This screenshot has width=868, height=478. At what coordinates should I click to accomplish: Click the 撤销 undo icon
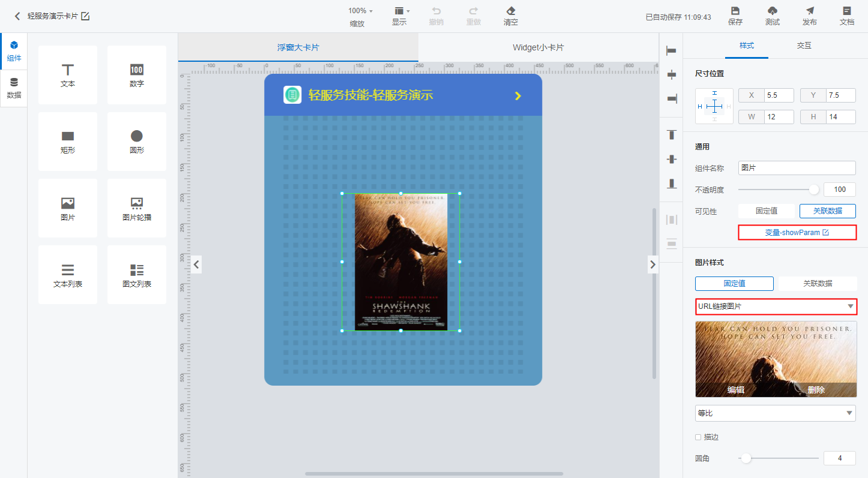pyautogui.click(x=436, y=11)
